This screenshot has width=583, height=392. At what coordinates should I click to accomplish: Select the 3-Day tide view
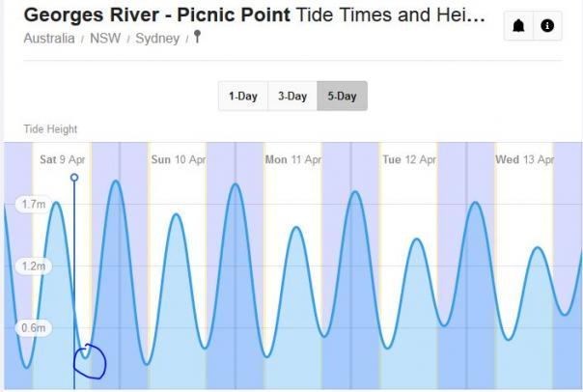coord(291,97)
